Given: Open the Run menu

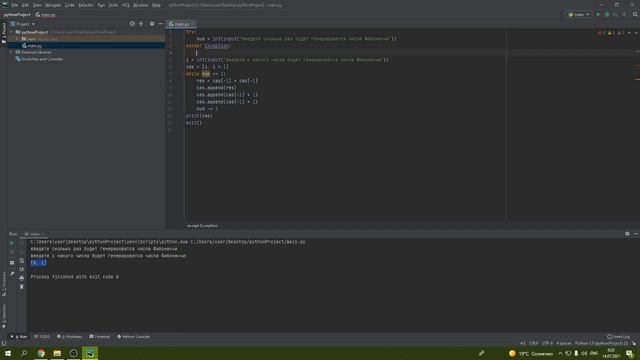Looking at the screenshot, I should [101, 5].
